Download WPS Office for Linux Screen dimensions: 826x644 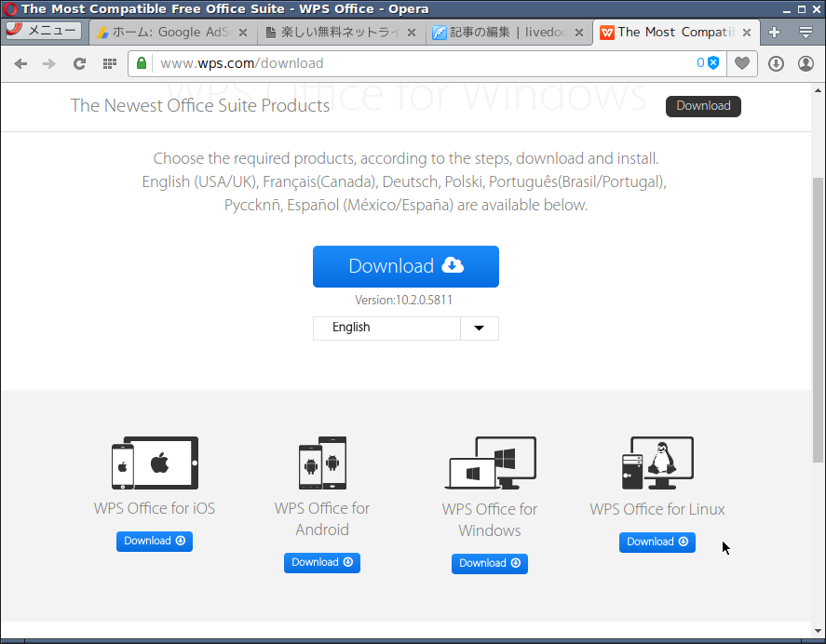click(x=657, y=543)
